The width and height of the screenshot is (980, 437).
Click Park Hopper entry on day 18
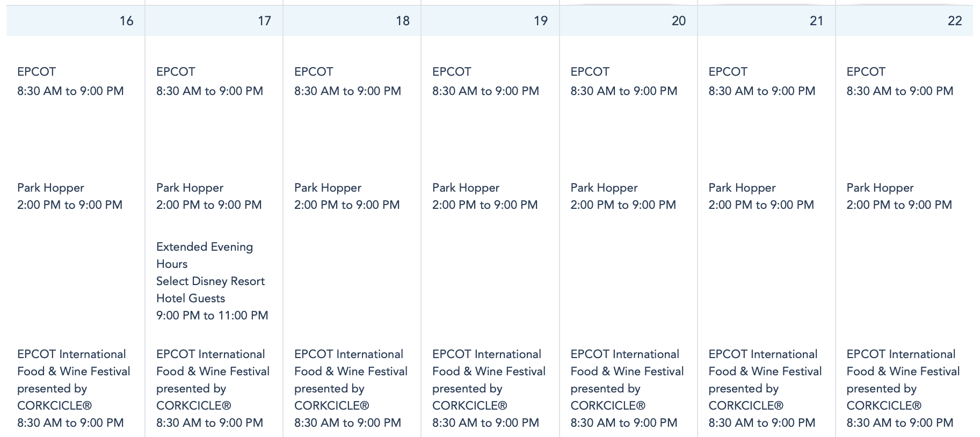point(328,188)
